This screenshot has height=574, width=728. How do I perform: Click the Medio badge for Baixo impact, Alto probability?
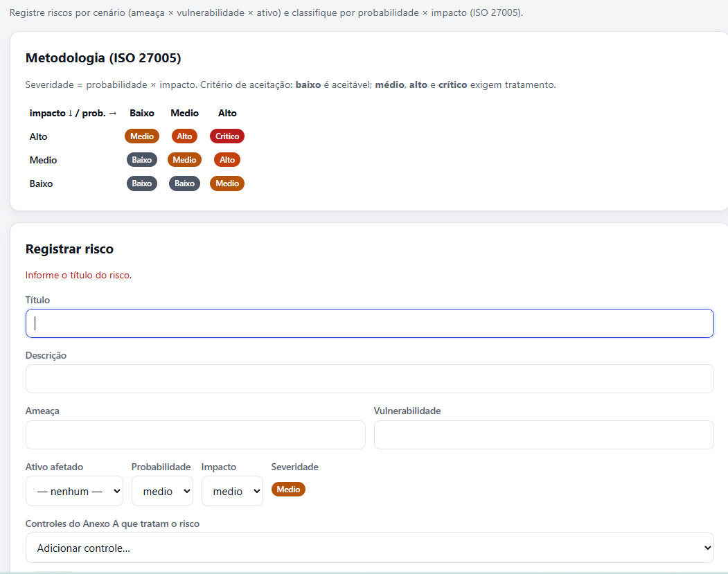pyautogui.click(x=227, y=183)
